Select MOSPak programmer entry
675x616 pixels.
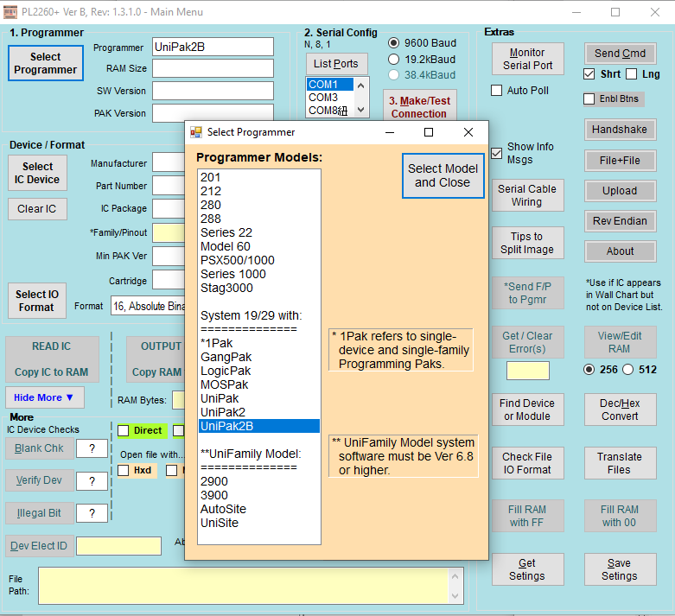(258, 384)
